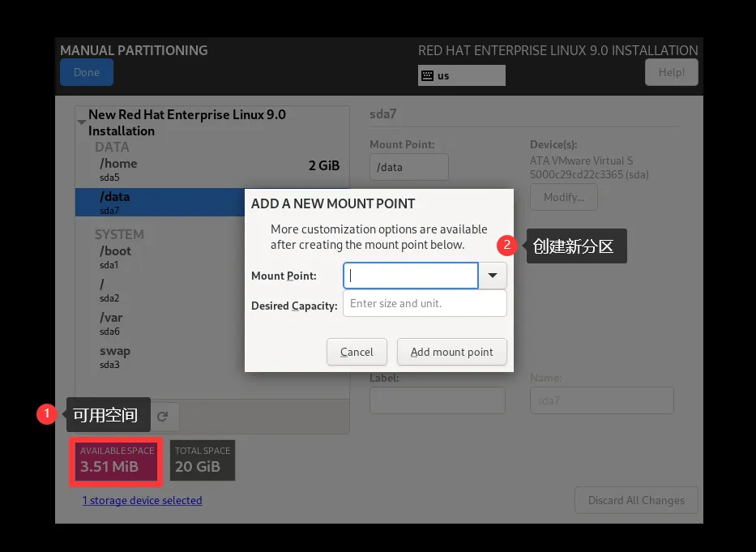The width and height of the screenshot is (756, 552).
Task: Click the keyboard layout icon
Action: point(427,75)
